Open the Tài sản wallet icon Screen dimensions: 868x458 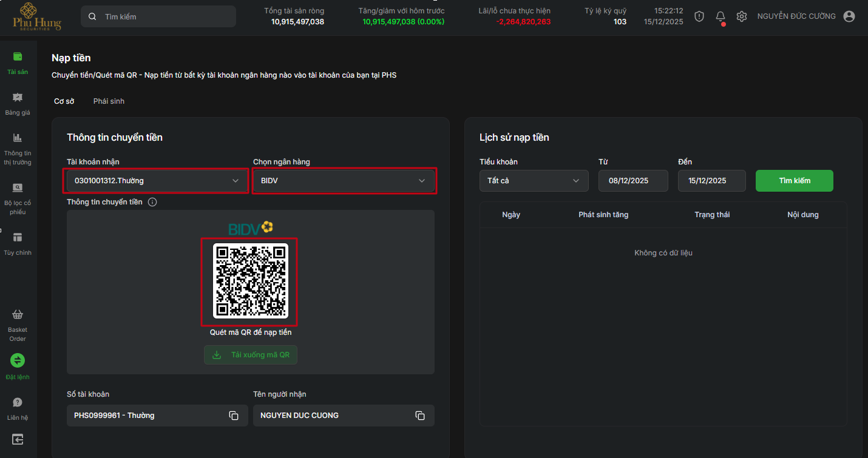[x=18, y=56]
